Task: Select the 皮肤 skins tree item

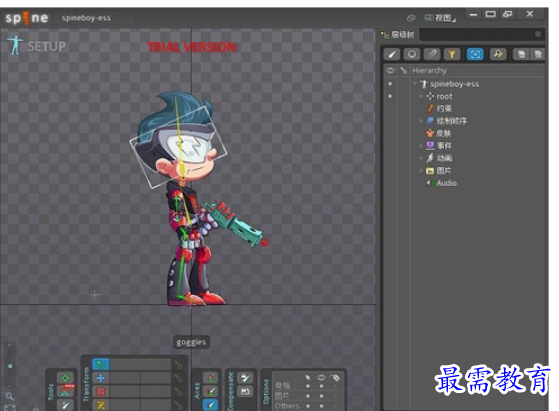Action: click(x=439, y=133)
